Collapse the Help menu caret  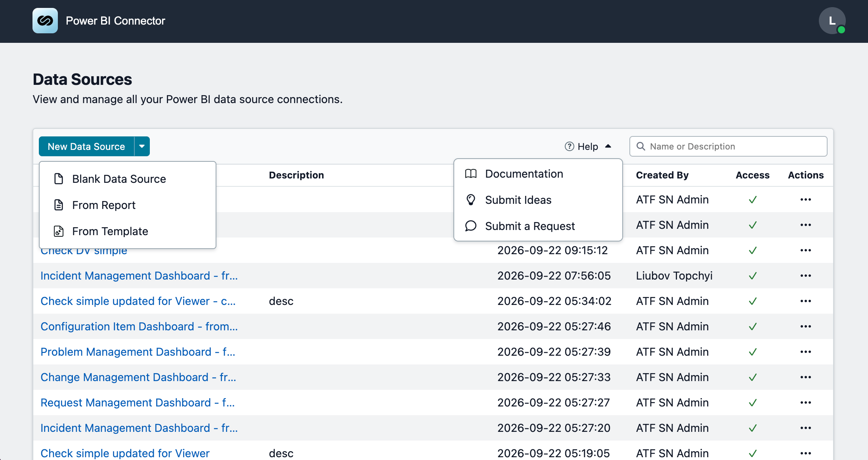coord(608,146)
